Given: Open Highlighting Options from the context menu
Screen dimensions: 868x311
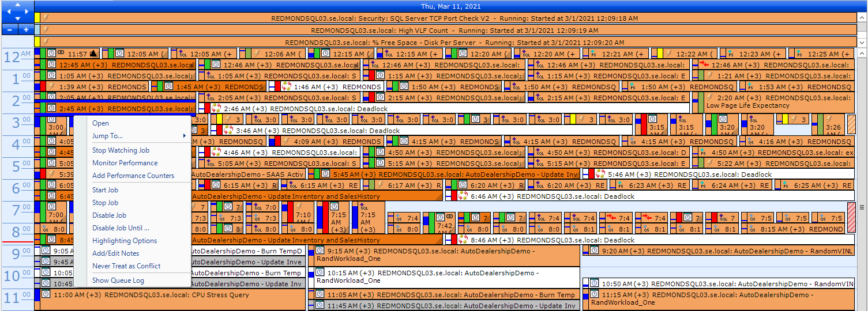Looking at the screenshot, I should (x=125, y=241).
